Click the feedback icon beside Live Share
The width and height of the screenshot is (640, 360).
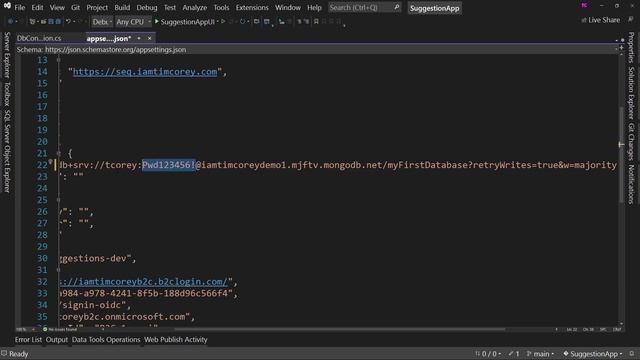[631, 20]
